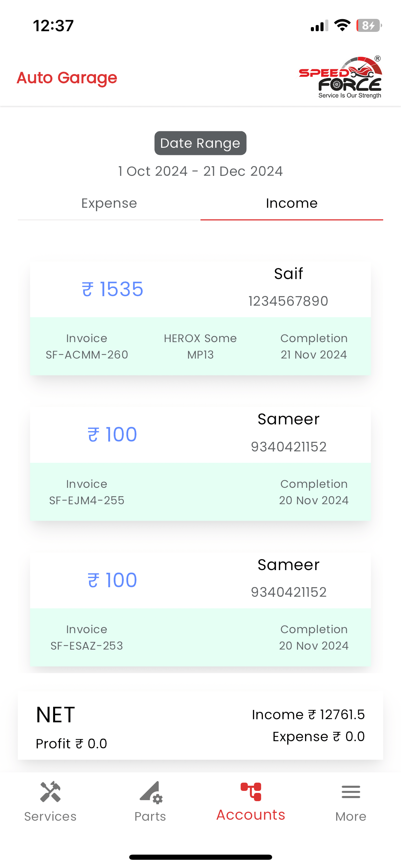Tap the battery indicator in status bar
401x868 pixels.
click(x=369, y=25)
